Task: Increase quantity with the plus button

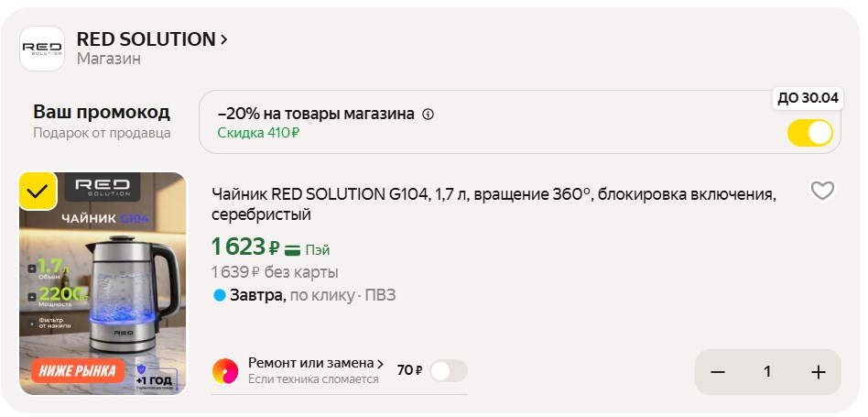Action: tap(818, 372)
